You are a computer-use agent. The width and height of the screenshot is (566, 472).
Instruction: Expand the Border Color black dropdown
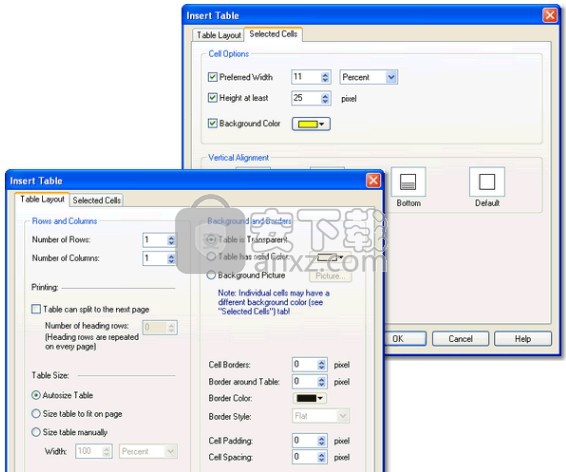coord(310,398)
